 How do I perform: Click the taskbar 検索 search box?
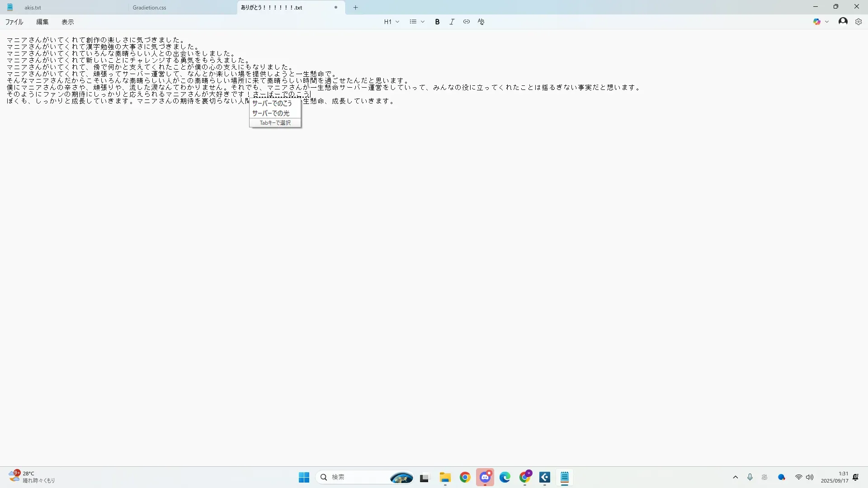pos(353,477)
